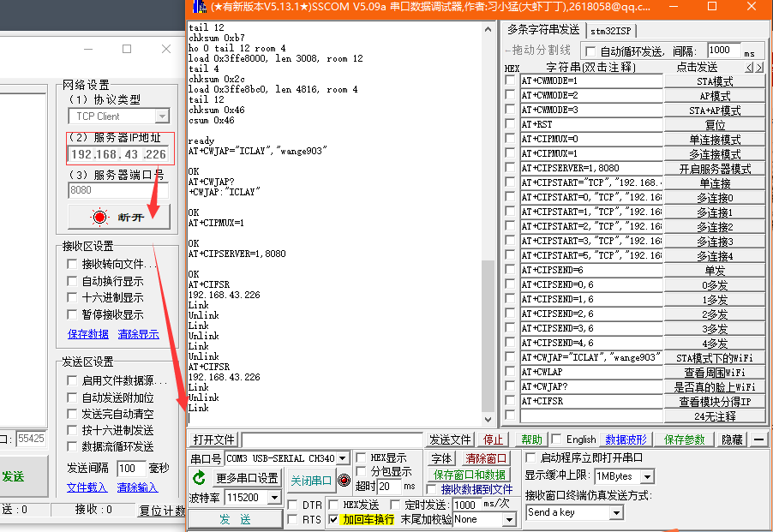Click the AP模式 send button
This screenshot has width=773, height=532.
click(x=715, y=96)
